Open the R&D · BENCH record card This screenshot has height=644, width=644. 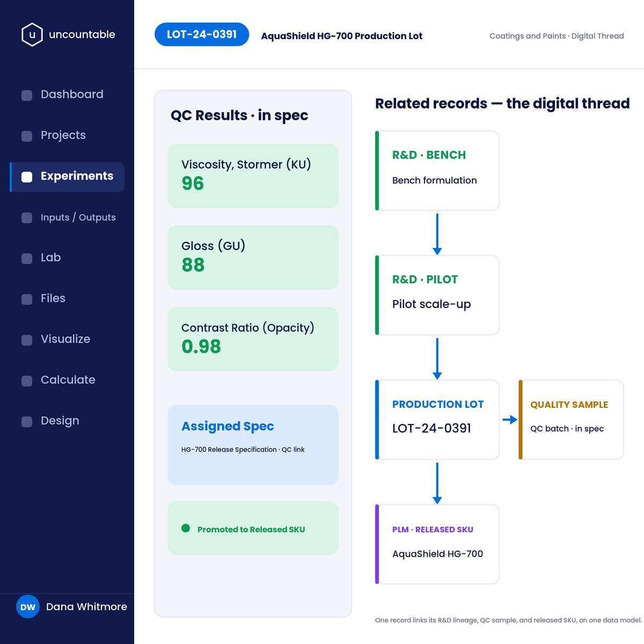(x=437, y=171)
